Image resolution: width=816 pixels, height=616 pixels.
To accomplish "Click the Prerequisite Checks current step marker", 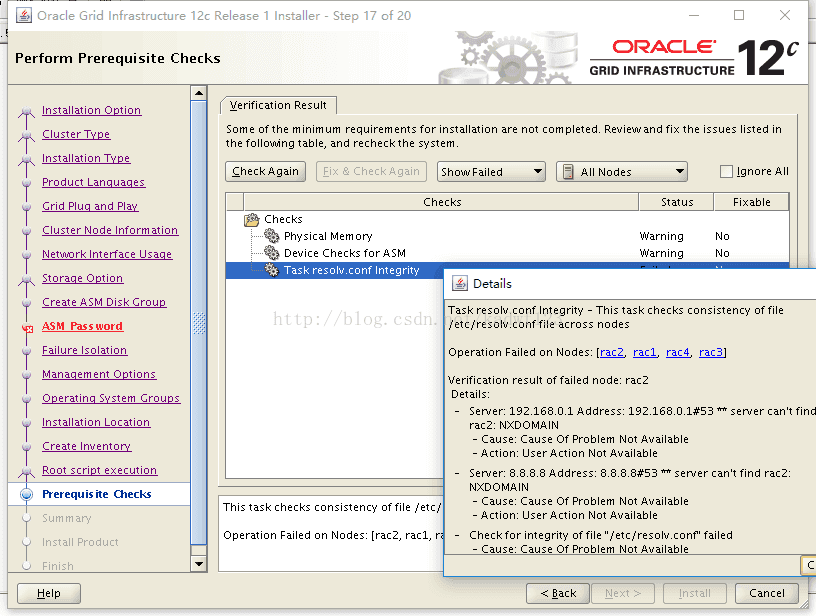I will point(27,494).
